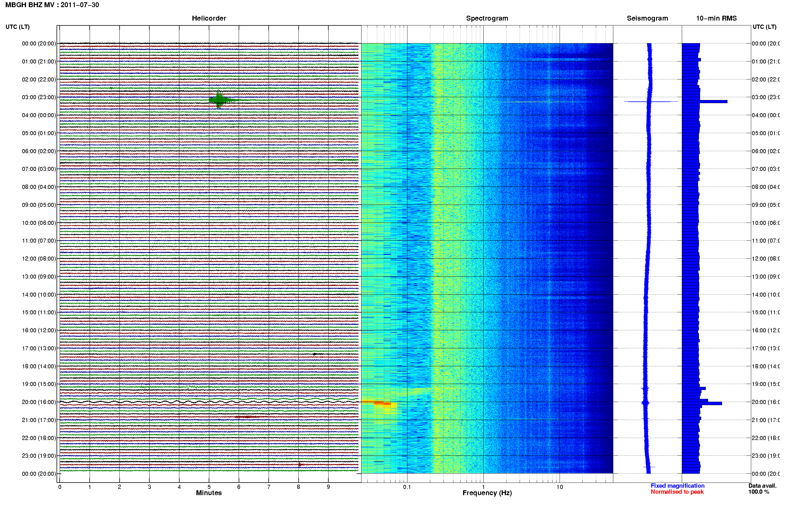Click helicorder time label "10:00 (06:00)"
The height and width of the screenshot is (508, 812).
click(x=39, y=223)
